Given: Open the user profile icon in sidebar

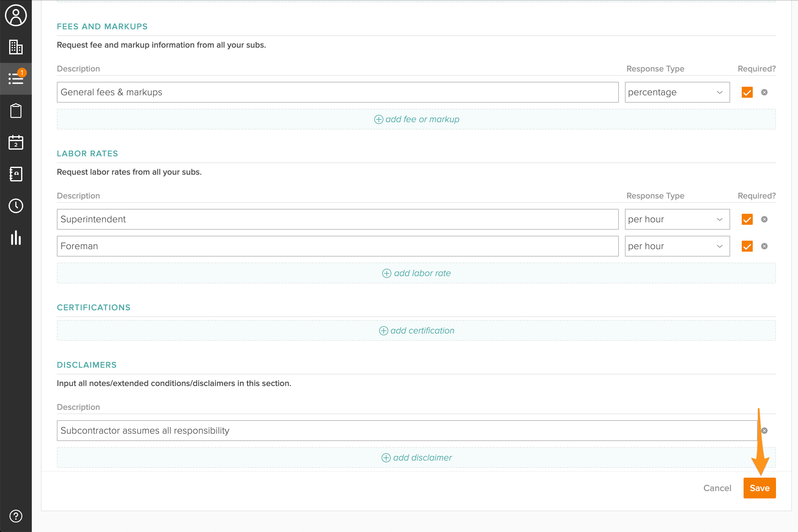Looking at the screenshot, I should (x=16, y=15).
